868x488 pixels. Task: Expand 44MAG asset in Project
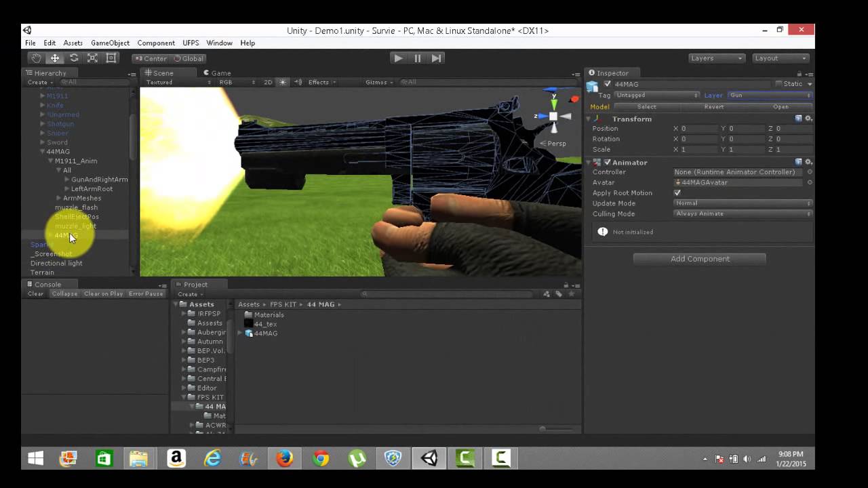click(239, 333)
